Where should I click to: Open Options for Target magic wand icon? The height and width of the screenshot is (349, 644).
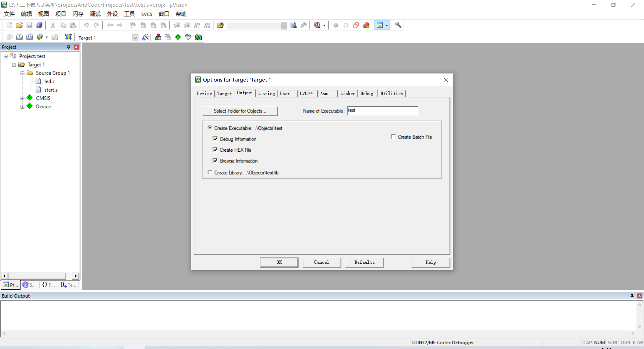145,37
